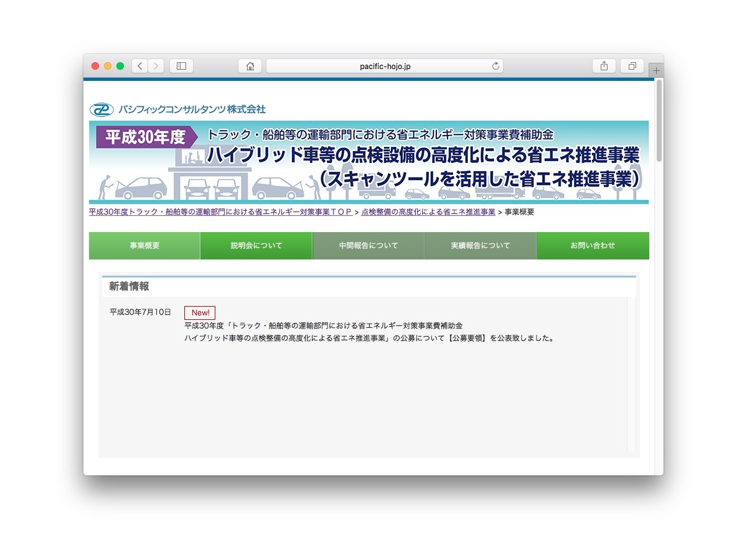747x560 pixels.
Task: Show all tabs overview icon
Action: 632,66
